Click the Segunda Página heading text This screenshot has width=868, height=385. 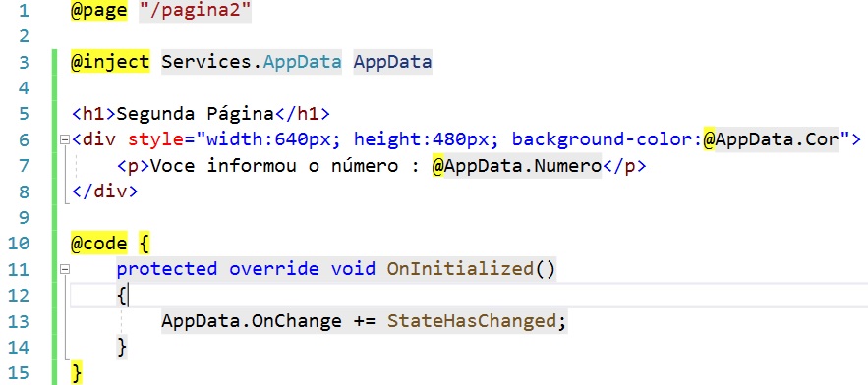[x=196, y=114]
